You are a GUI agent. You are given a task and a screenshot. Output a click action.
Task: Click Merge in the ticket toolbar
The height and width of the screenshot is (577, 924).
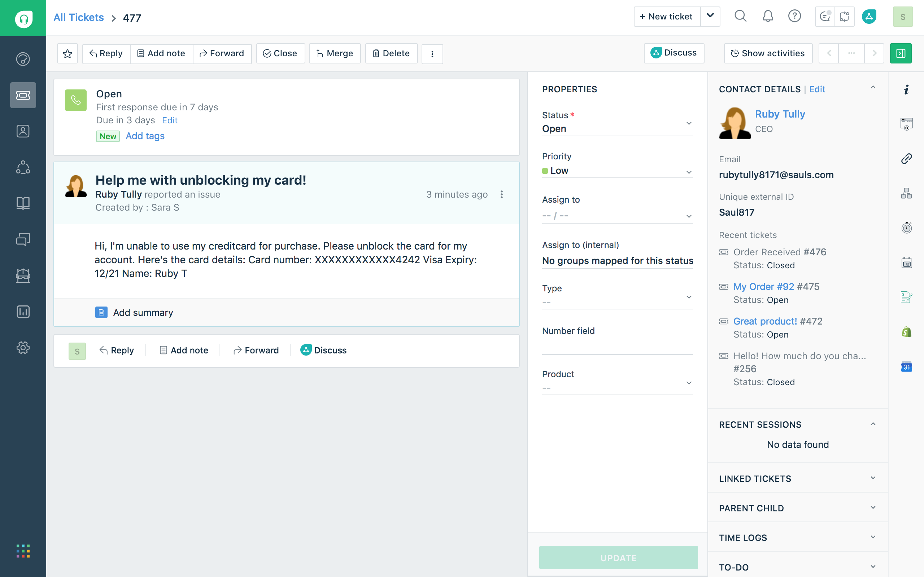[335, 53]
